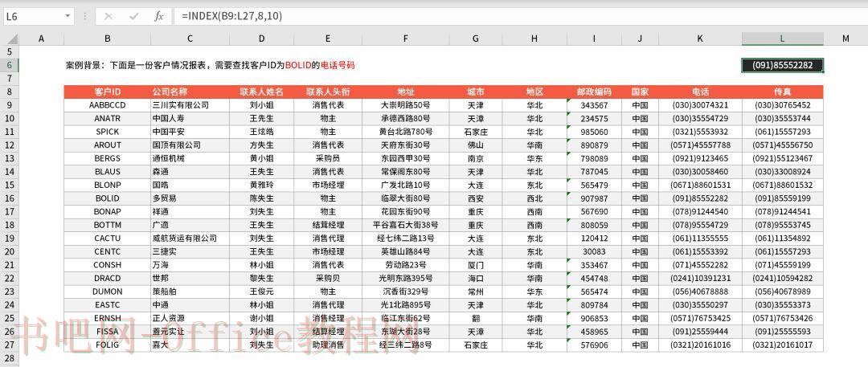This screenshot has height=367, width=868.
Task: Click the 传真 header cell
Action: 782,92
